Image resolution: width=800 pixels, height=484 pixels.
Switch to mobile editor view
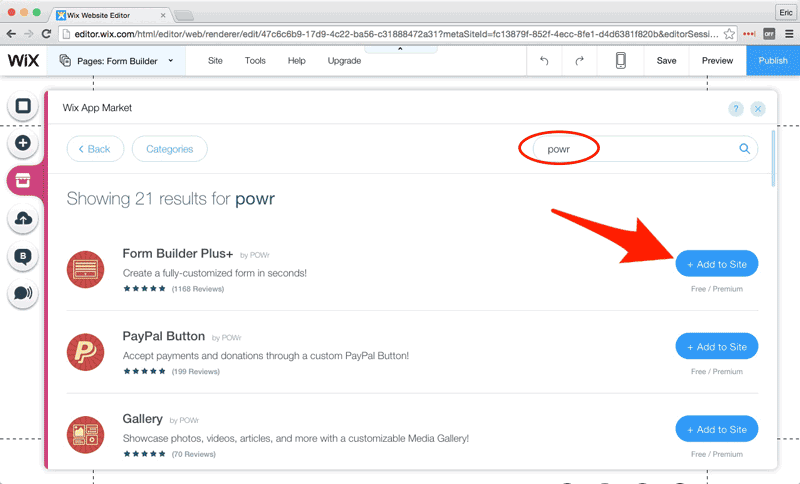point(620,61)
